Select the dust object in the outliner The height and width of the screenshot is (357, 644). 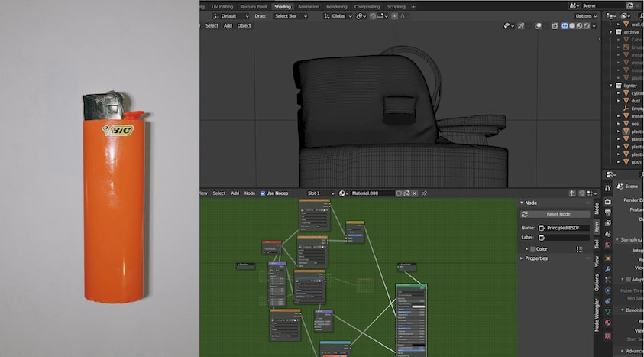pyautogui.click(x=636, y=101)
